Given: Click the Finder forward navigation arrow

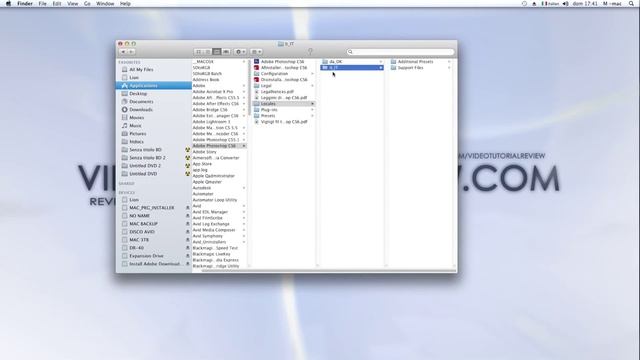Looking at the screenshot, I should [x=131, y=52].
